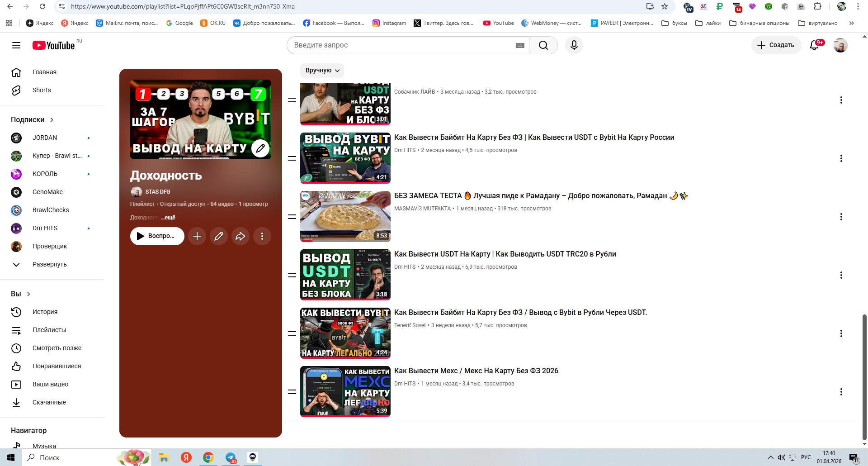The image size is (868, 466).
Task: Open the буксы bookmarks folder
Action: point(674,23)
